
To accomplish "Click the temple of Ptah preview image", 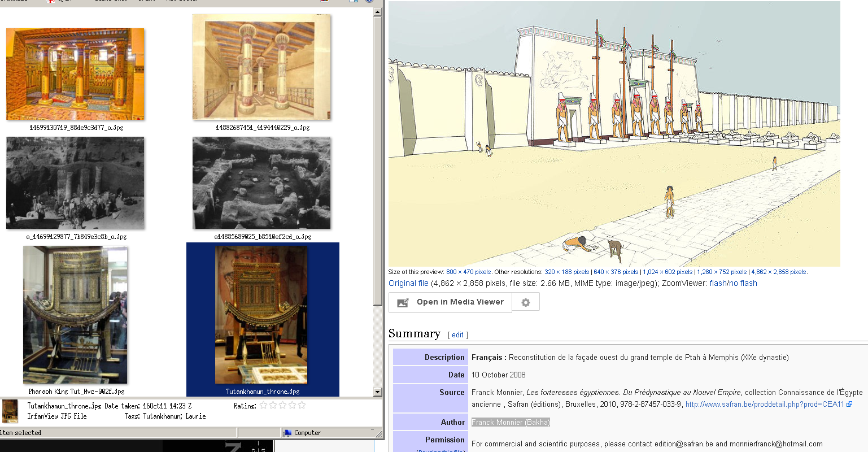I will pos(614,133).
